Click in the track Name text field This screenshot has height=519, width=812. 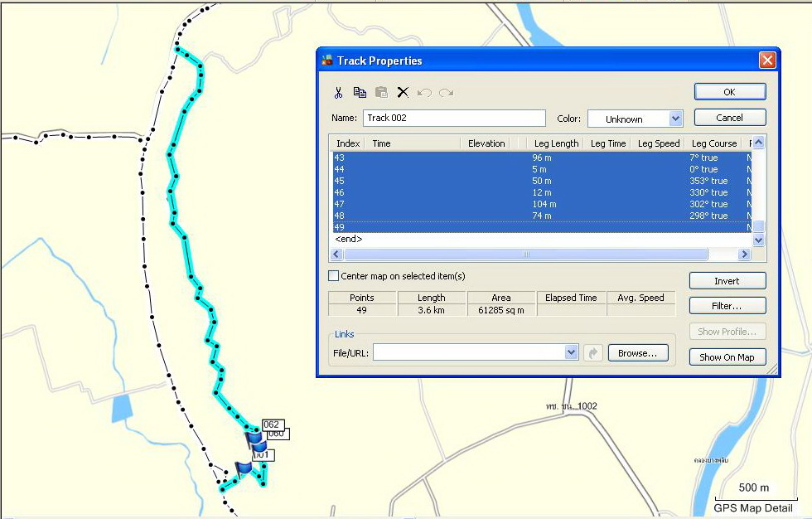(454, 119)
